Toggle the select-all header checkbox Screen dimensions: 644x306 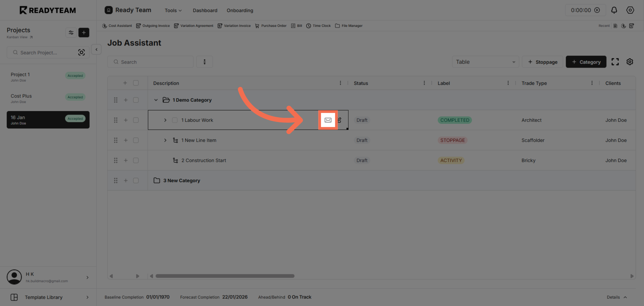tap(136, 83)
